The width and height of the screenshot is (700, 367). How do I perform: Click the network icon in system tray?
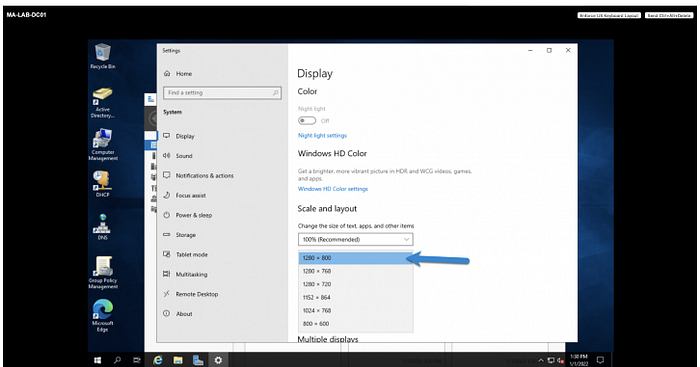[551, 360]
